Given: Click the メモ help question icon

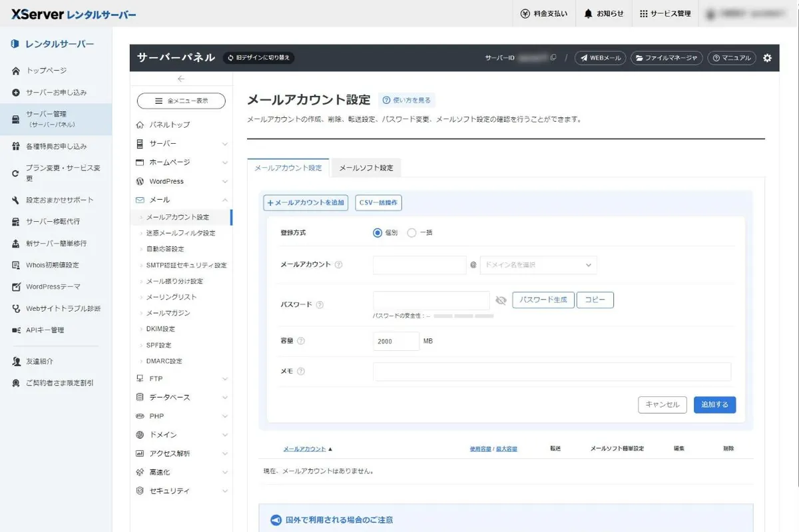Looking at the screenshot, I should 301,372.
